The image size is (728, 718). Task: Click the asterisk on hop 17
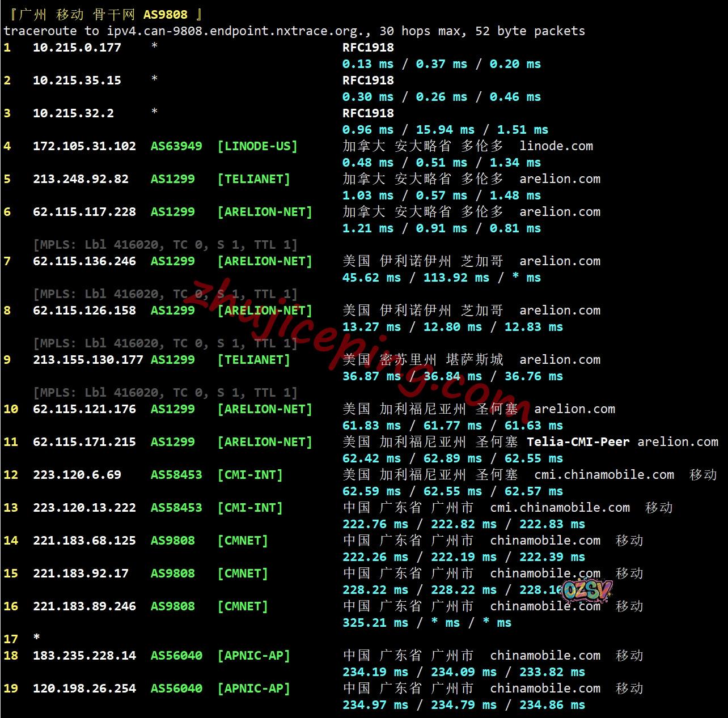(37, 638)
